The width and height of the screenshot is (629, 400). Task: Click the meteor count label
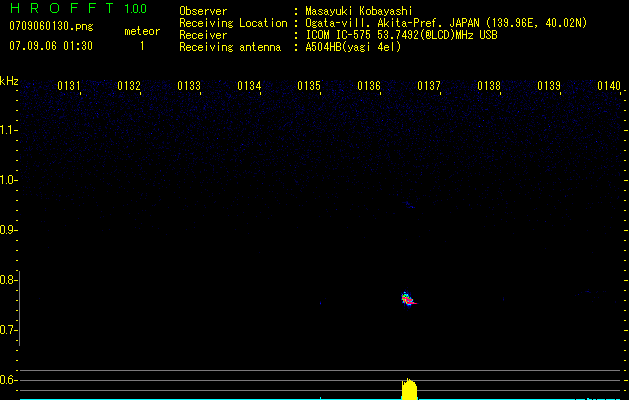pos(142,31)
